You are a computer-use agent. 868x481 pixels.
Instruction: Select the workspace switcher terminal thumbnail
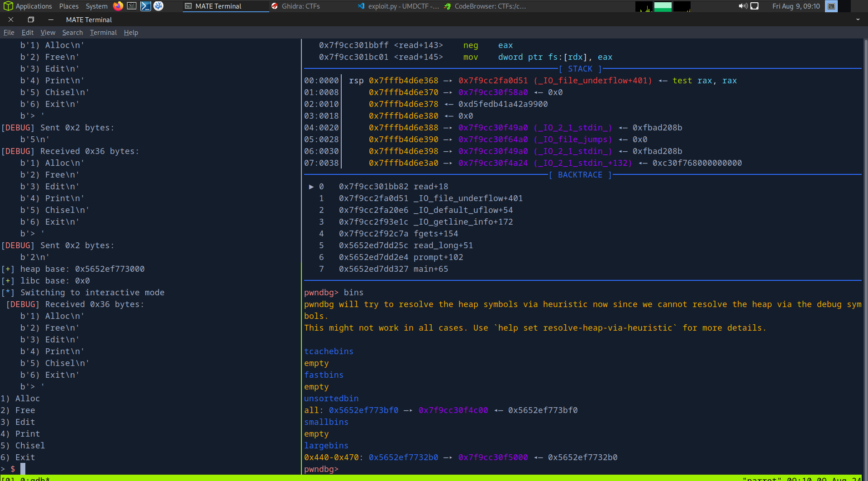(x=831, y=6)
